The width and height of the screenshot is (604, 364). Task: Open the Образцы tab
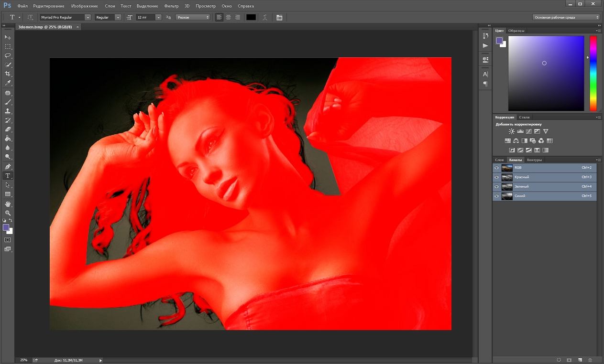516,31
